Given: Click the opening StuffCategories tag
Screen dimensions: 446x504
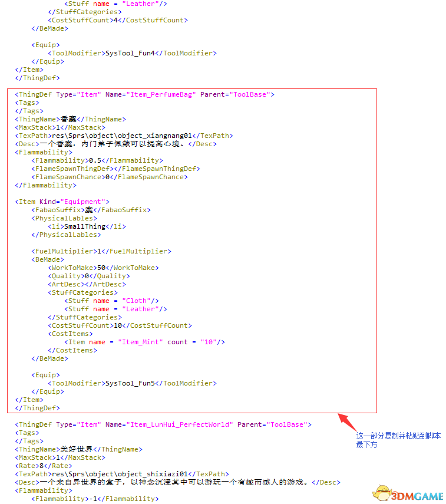Looking at the screenshot, I should click(x=83, y=293).
